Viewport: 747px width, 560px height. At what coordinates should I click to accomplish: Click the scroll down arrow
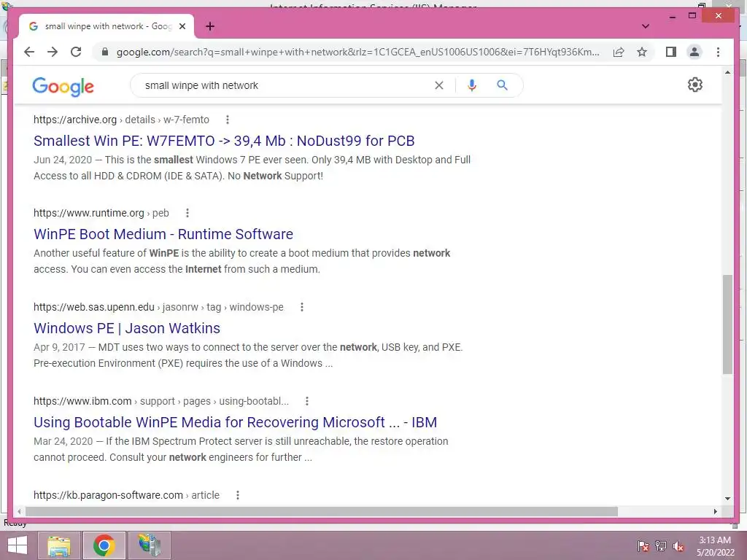click(727, 499)
